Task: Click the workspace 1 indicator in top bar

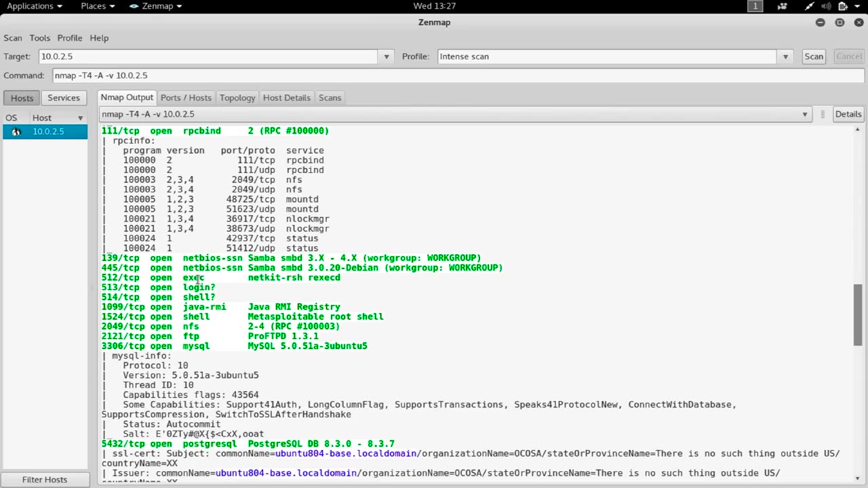Action: (x=755, y=6)
